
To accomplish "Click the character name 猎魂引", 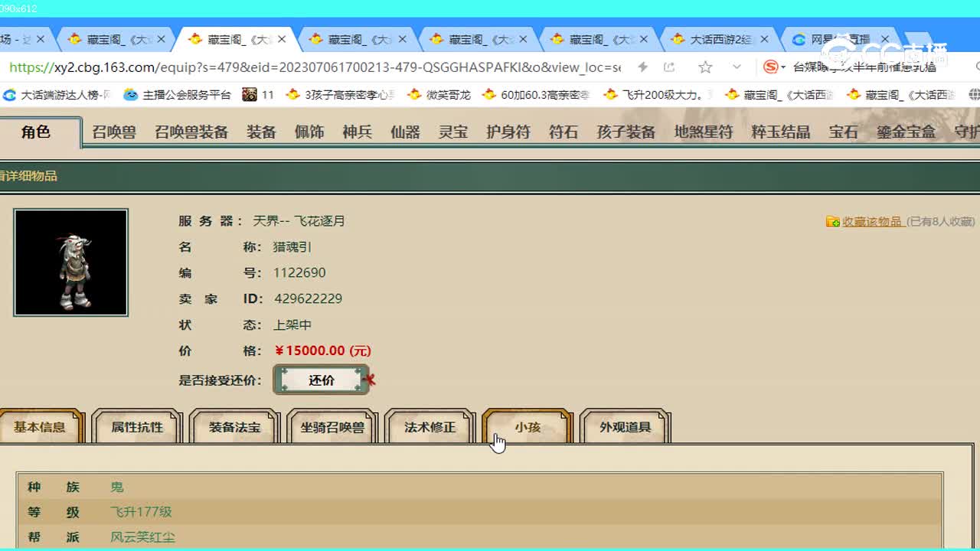I will point(292,247).
